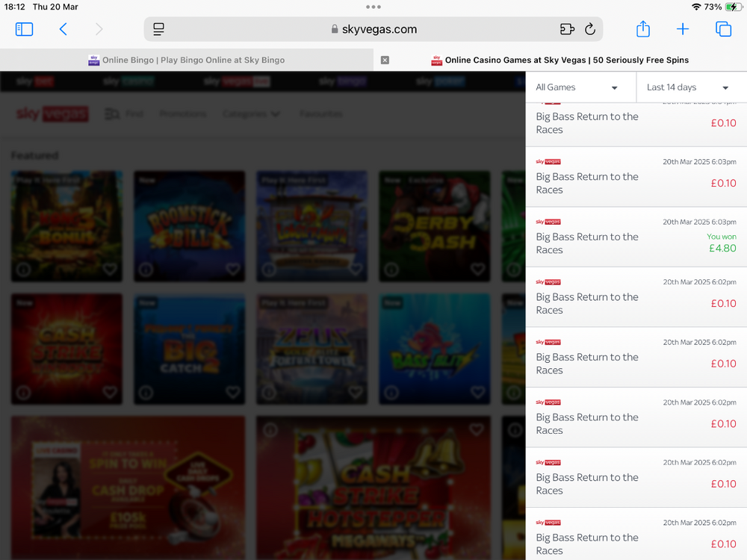This screenshot has height=560, width=747.
Task: Select the Online Casino Games tab
Action: point(560,60)
